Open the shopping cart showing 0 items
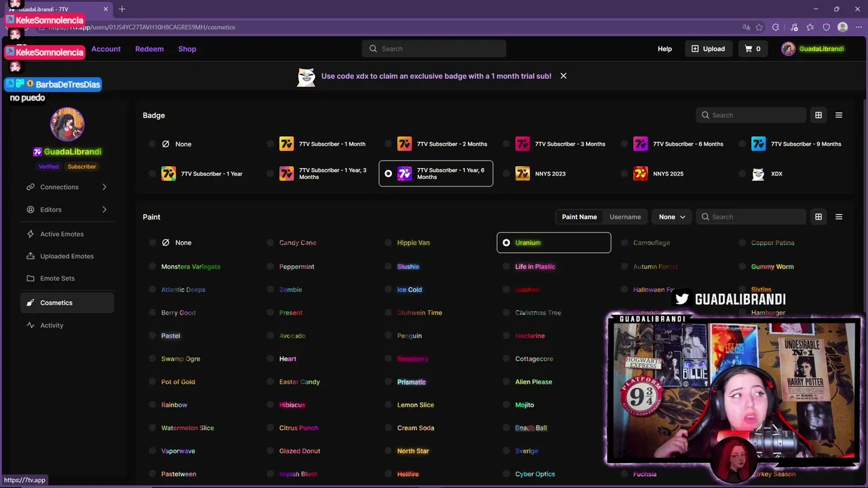868x488 pixels. coord(753,49)
